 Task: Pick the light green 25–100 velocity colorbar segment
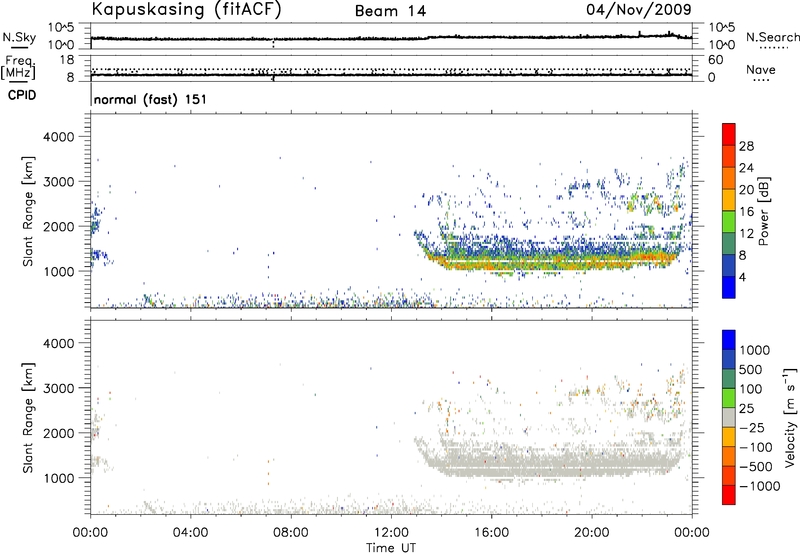[729, 398]
